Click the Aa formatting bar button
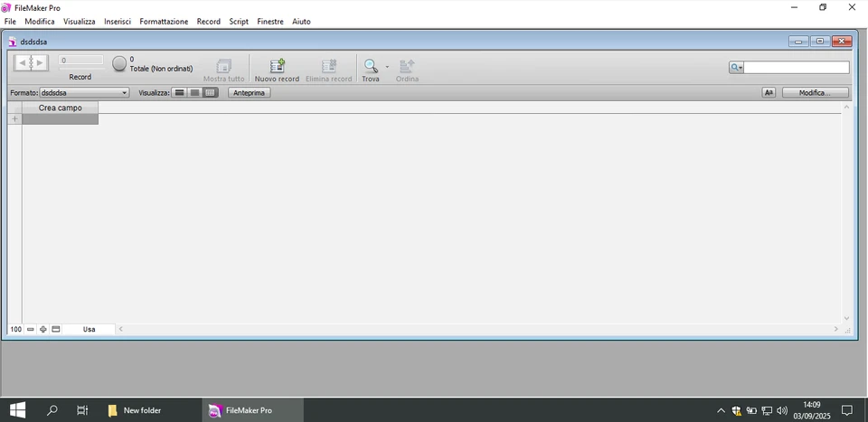Viewport: 868px width, 422px height. point(769,93)
